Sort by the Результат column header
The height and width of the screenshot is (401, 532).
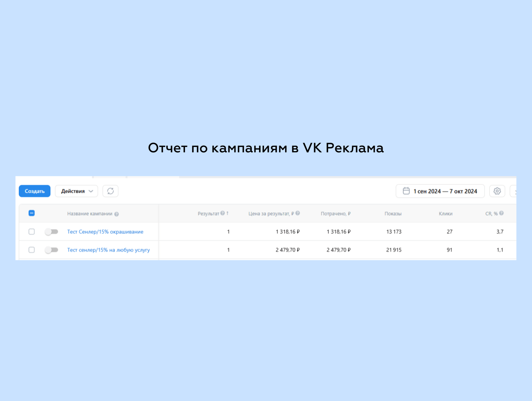208,214
